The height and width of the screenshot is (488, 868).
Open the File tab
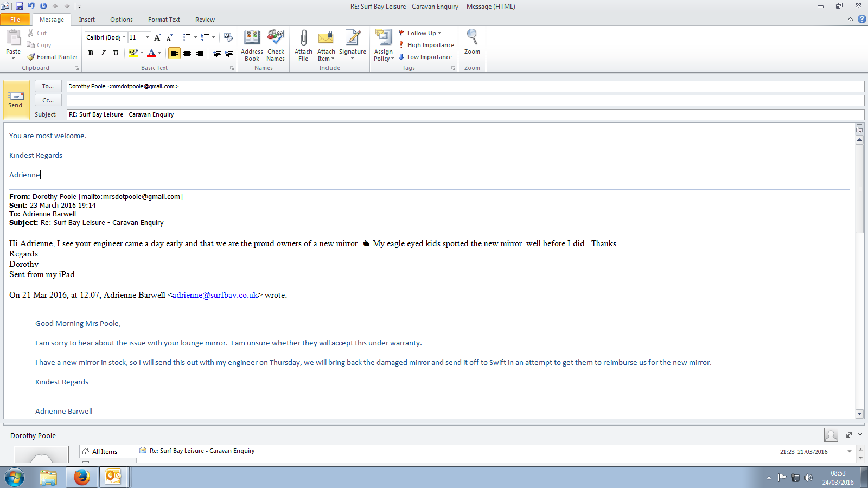point(15,20)
